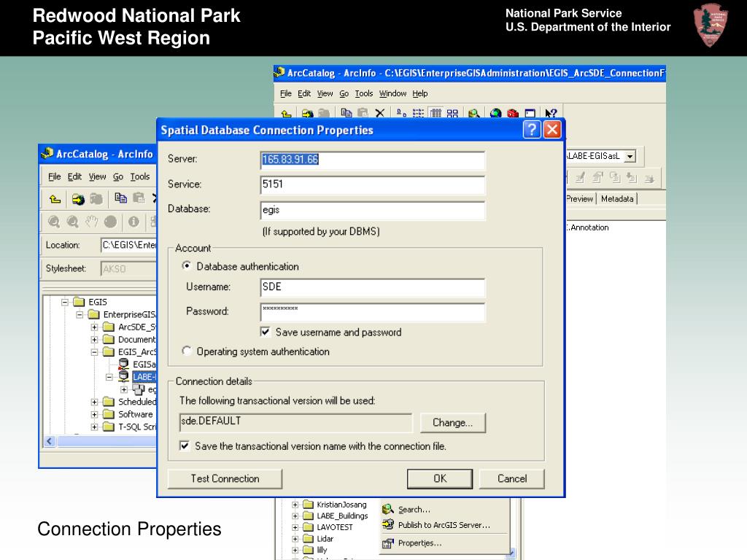Viewport: 747px width, 560px height.
Task: Expand the LAVOTEST folder node
Action: [x=295, y=528]
